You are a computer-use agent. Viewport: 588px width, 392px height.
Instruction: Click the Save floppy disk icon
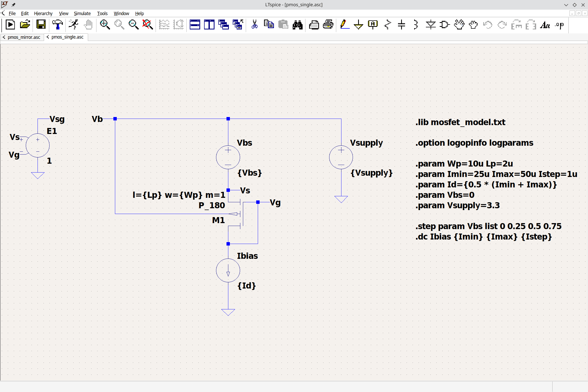(41, 25)
